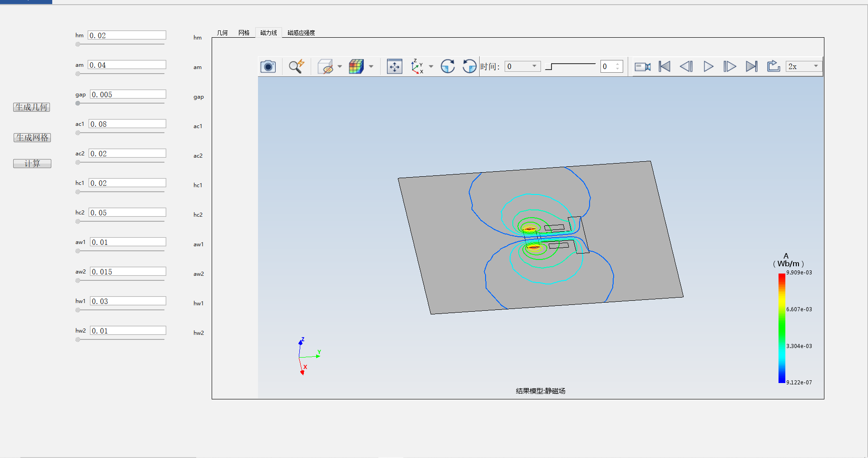Click the hw2 input field
The height and width of the screenshot is (458, 868).
(x=128, y=330)
